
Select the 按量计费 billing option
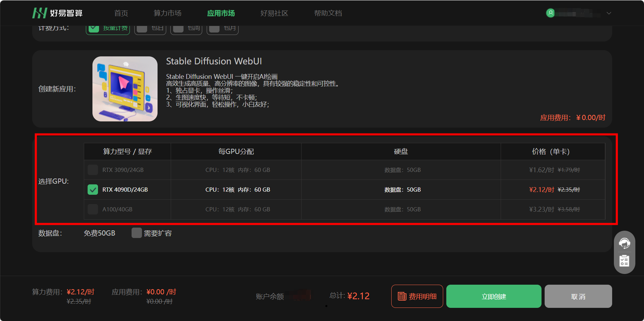(x=108, y=29)
